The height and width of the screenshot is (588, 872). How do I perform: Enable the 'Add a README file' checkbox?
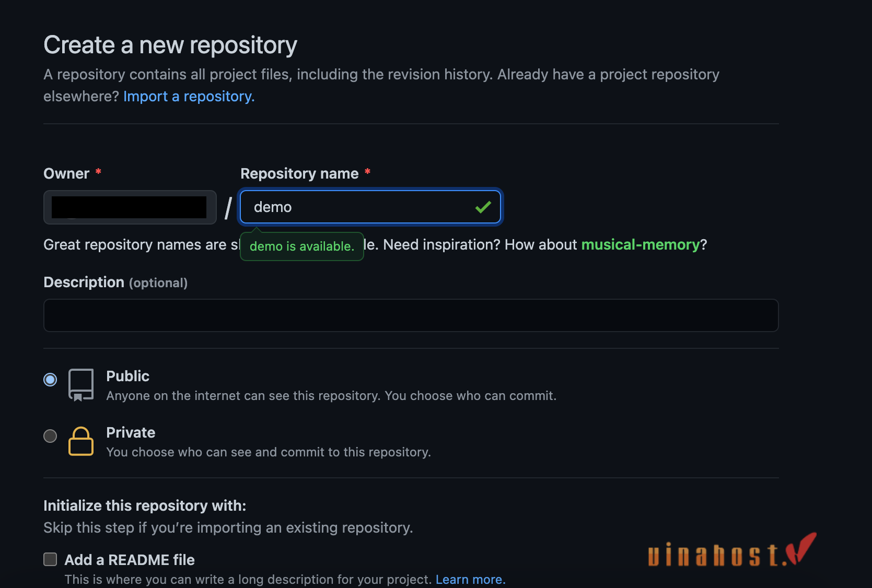pyautogui.click(x=50, y=559)
